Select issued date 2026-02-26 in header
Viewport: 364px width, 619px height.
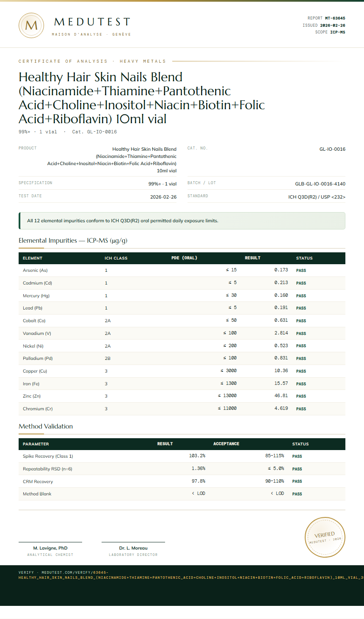click(333, 25)
